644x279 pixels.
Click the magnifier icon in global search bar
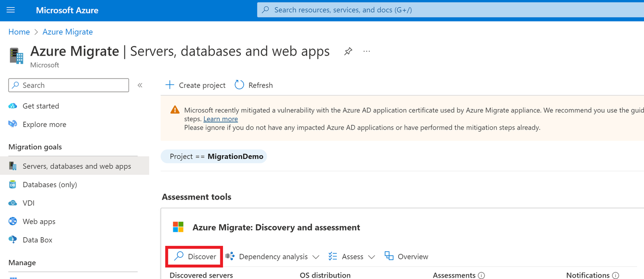click(266, 10)
